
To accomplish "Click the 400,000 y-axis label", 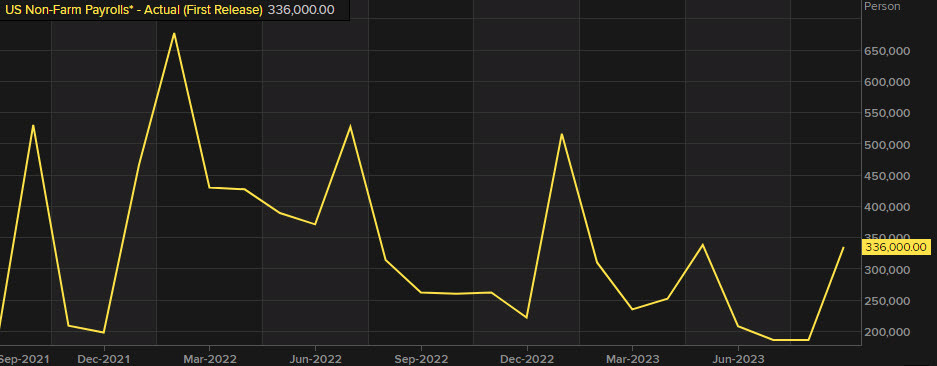I will tap(887, 207).
